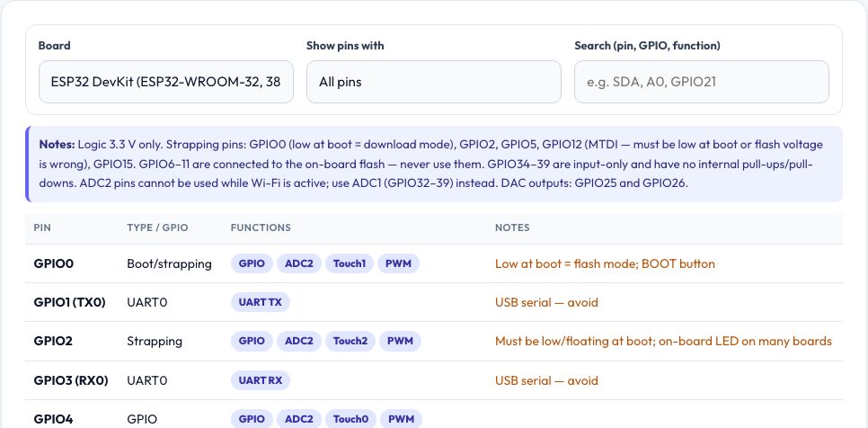This screenshot has height=428, width=868.
Task: Click UART0 type in GPIO1 row
Action: (147, 302)
